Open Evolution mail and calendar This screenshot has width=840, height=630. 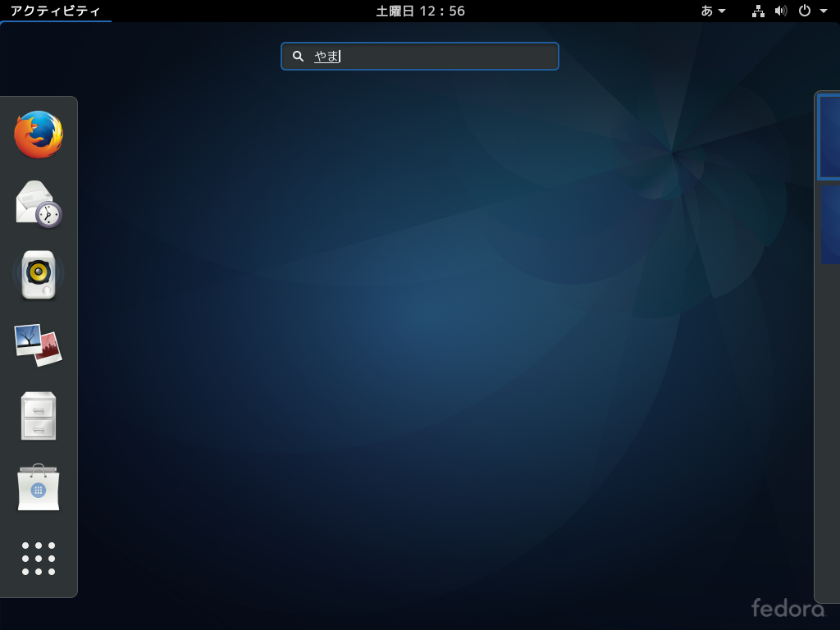(39, 204)
